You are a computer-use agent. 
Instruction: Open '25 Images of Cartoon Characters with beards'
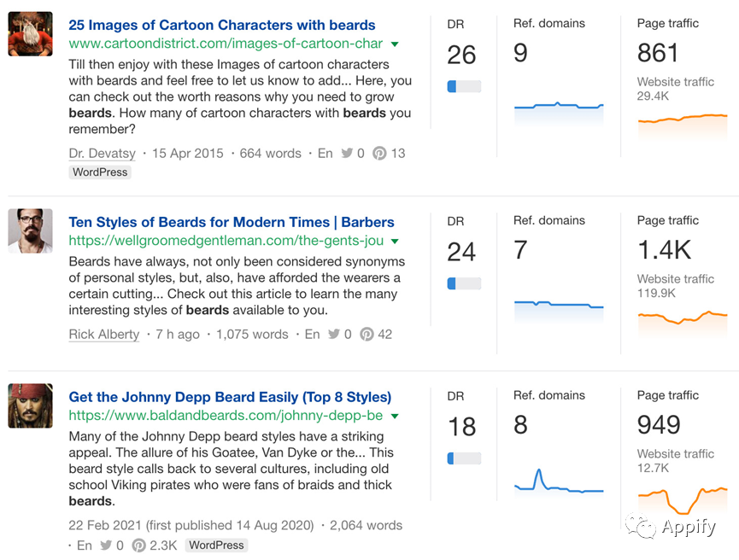[x=222, y=25]
